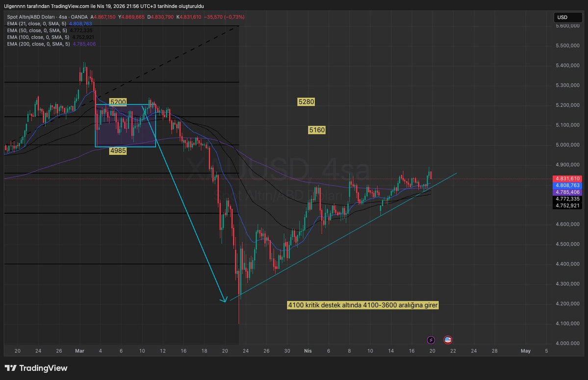Click the TradingView logo
Viewport: 588px width, 380px height.
tap(36, 368)
